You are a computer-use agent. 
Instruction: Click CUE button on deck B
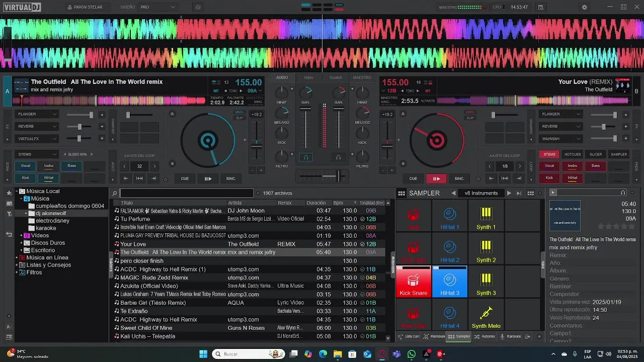tap(413, 178)
